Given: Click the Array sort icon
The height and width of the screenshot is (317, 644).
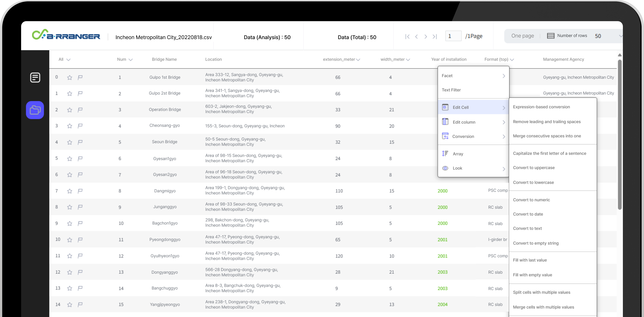Looking at the screenshot, I should [445, 153].
